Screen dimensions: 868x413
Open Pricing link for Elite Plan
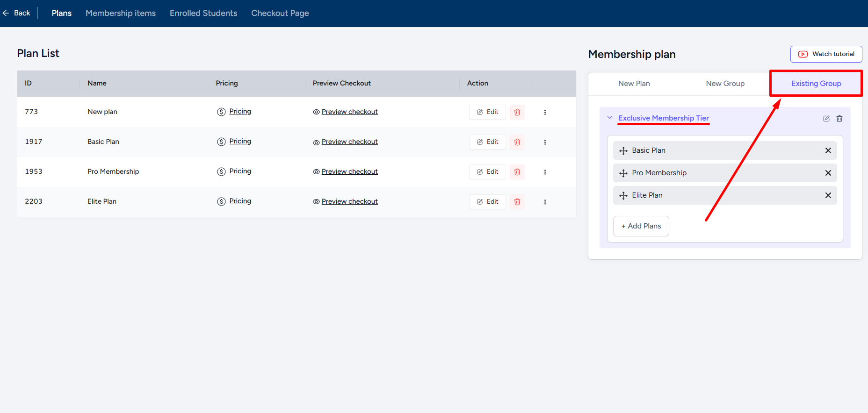[x=240, y=201]
